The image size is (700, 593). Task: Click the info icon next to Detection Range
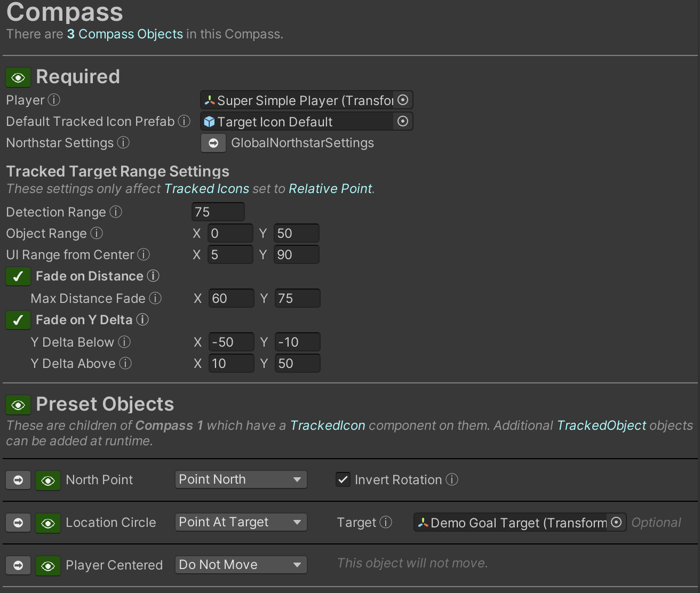click(x=116, y=212)
